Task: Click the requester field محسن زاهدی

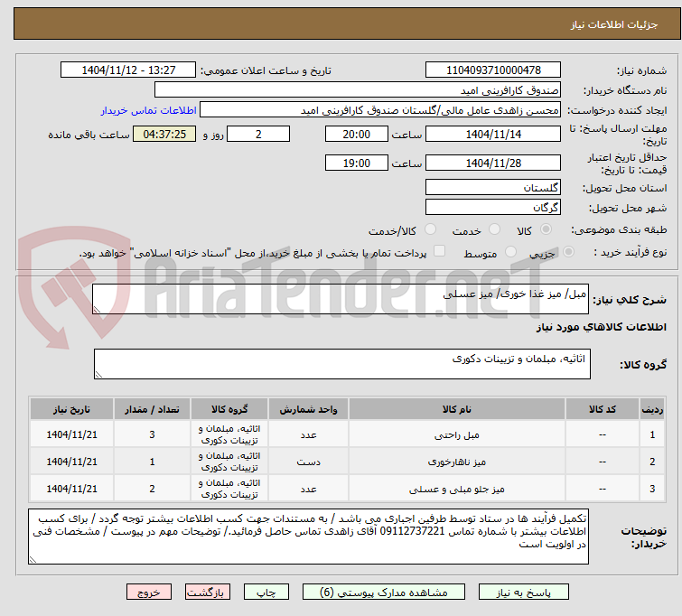Action: [x=380, y=110]
